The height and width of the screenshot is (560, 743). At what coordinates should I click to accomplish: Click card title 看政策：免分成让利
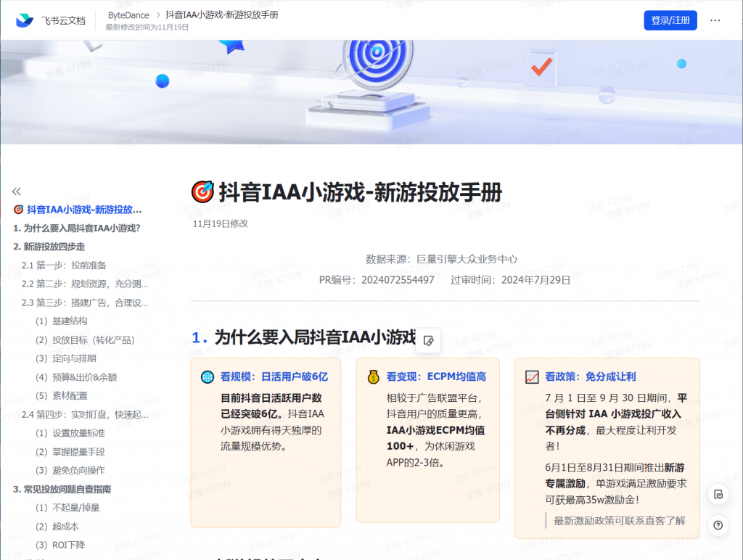[x=591, y=377]
